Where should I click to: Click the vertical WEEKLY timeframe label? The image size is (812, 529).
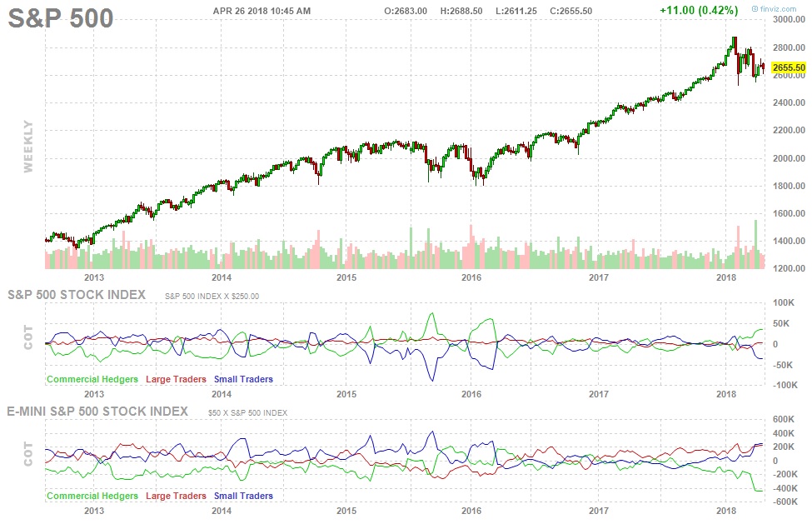click(28, 147)
